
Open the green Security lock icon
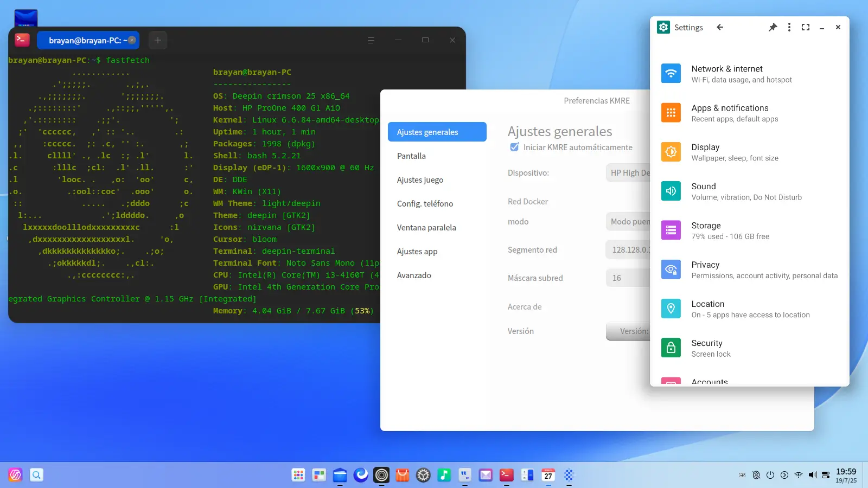(x=671, y=348)
